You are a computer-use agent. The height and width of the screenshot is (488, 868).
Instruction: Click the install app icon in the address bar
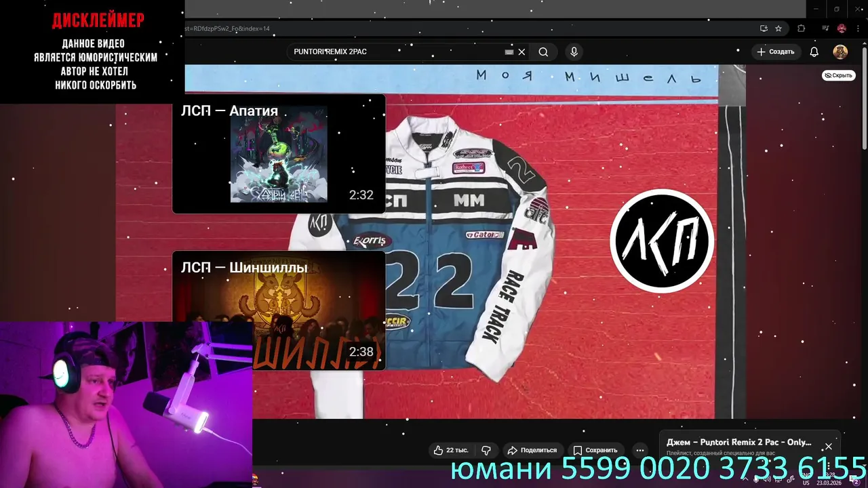(x=764, y=28)
